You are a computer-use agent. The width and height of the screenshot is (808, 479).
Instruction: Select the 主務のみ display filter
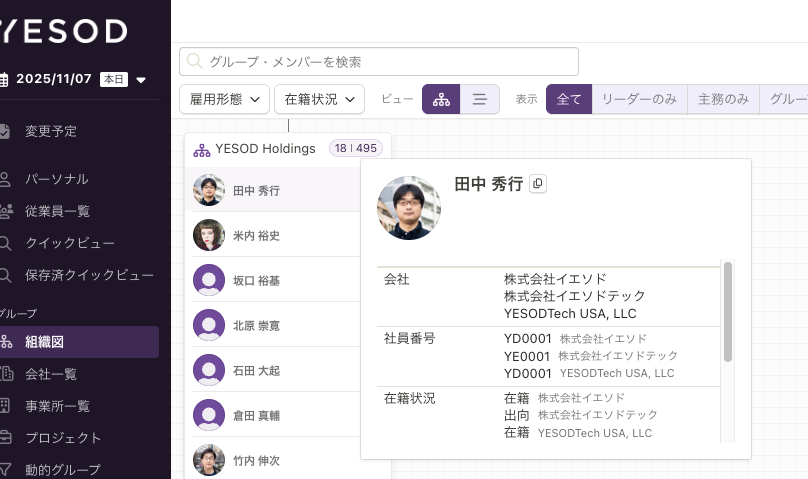tap(723, 99)
